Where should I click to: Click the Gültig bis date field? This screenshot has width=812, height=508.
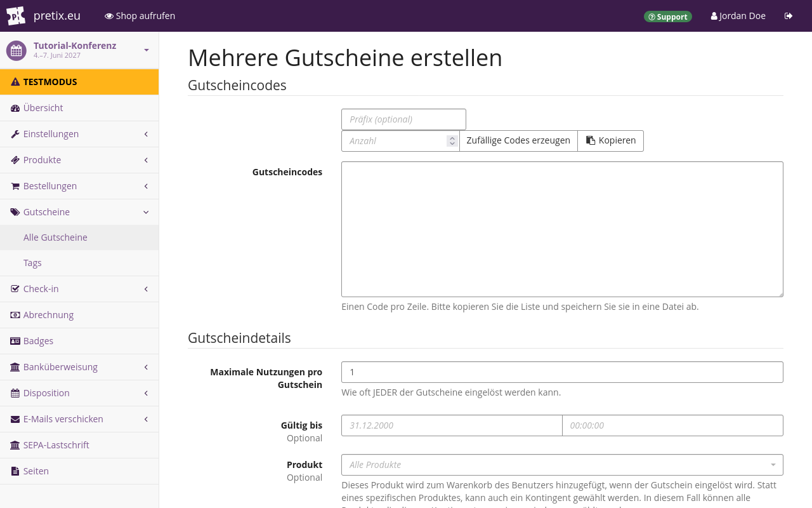(452, 425)
